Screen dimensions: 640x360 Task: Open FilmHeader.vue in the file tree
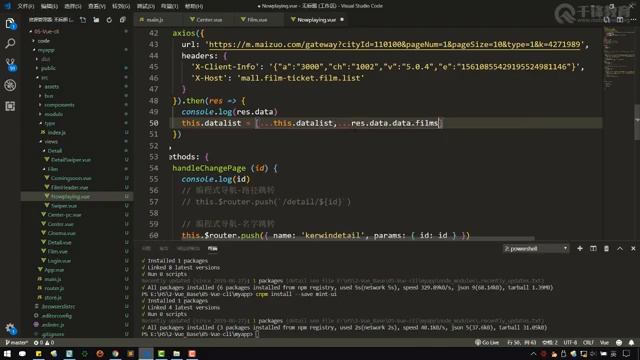click(69, 187)
